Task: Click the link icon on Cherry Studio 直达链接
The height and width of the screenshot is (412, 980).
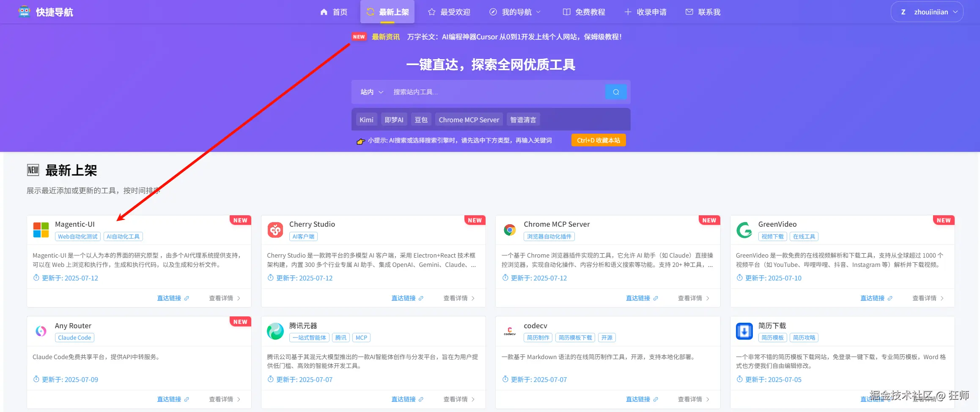Action: (x=421, y=298)
